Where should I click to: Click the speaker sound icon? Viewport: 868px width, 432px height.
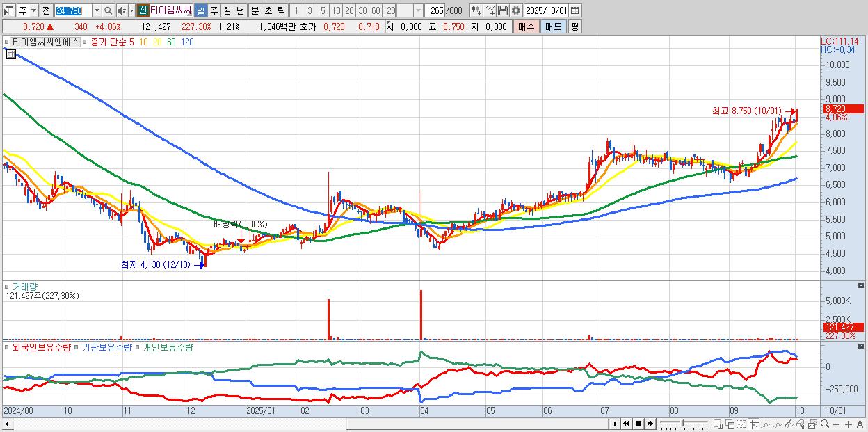coord(122,10)
